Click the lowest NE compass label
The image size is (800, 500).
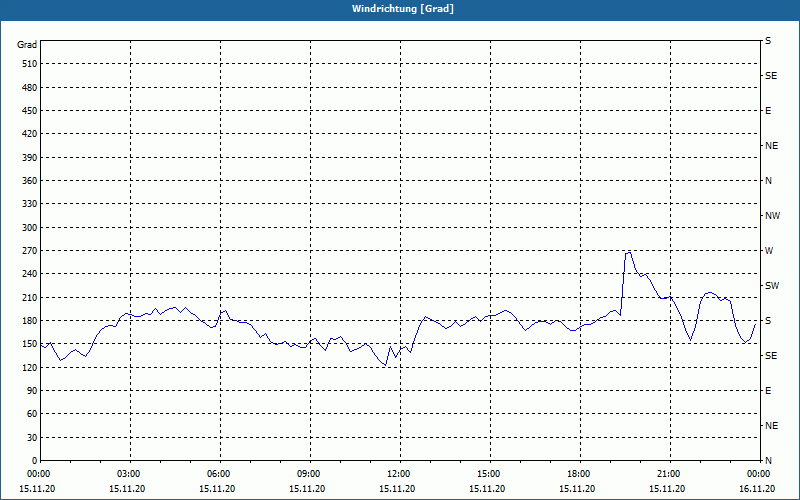click(771, 426)
